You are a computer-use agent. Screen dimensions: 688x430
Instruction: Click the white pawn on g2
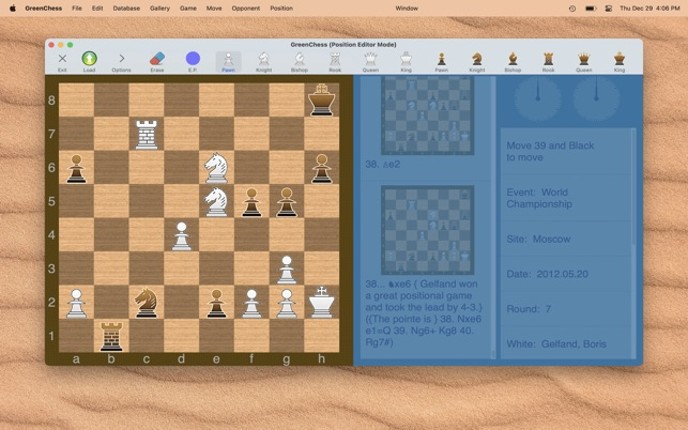[x=287, y=304]
